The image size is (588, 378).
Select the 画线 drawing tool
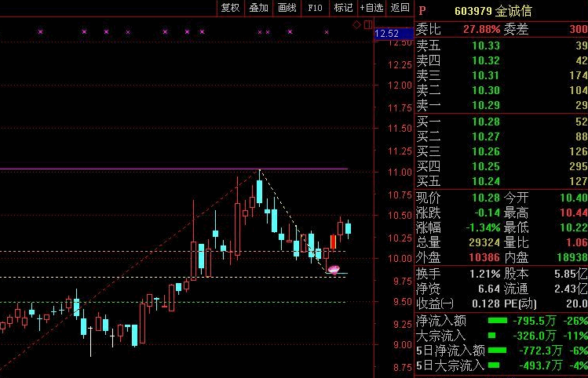(x=287, y=8)
